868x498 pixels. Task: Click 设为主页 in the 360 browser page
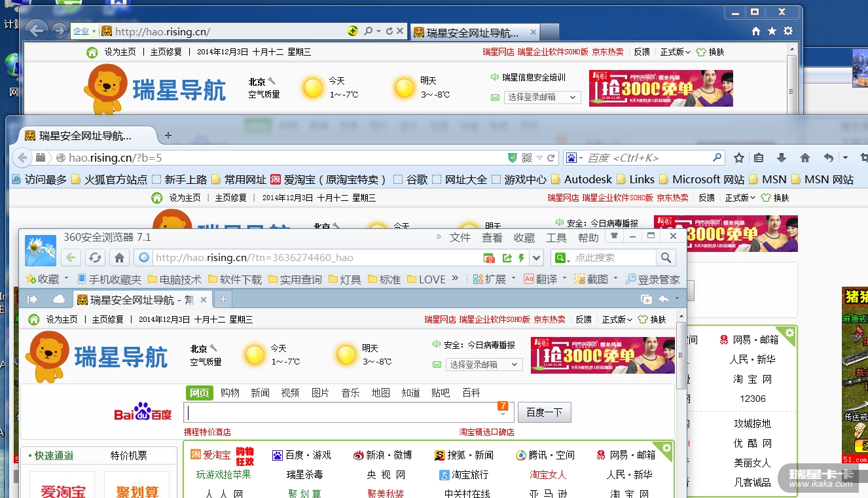click(62, 319)
